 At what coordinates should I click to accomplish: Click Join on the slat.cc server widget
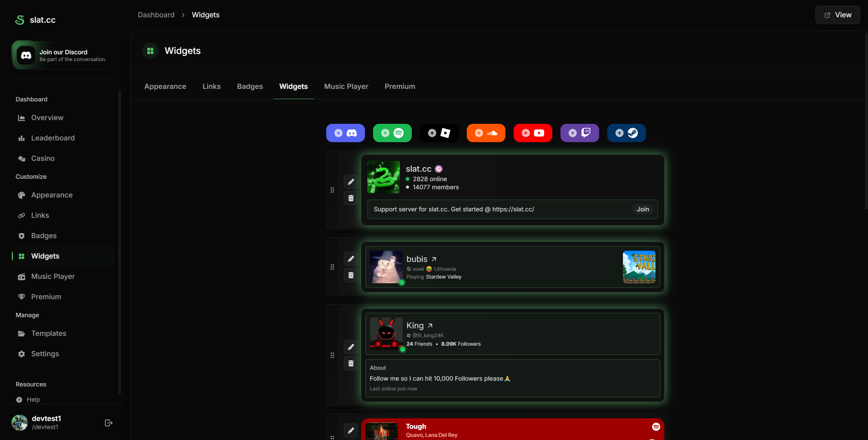643,209
